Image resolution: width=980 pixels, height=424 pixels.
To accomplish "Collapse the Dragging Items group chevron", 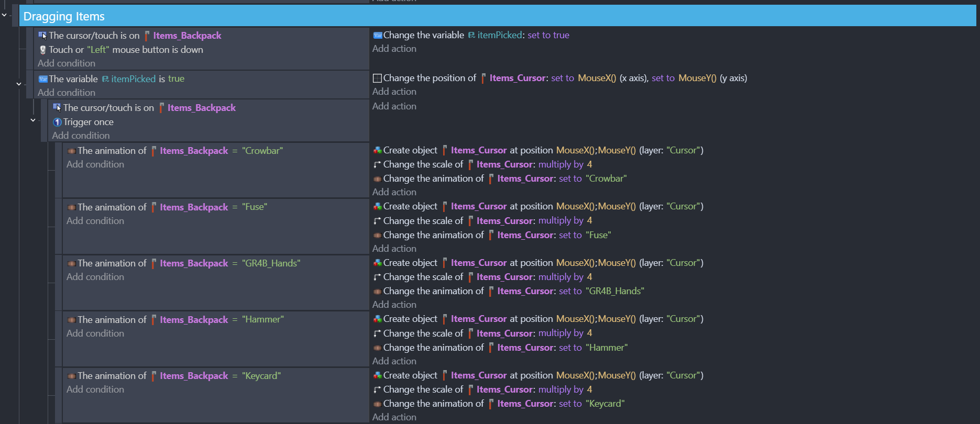I will pyautogui.click(x=4, y=15).
